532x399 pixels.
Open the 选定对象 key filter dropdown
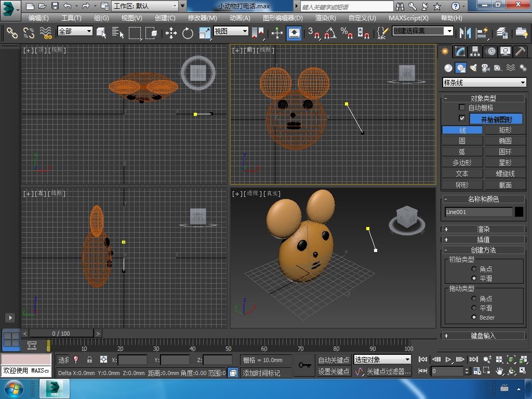(x=382, y=360)
